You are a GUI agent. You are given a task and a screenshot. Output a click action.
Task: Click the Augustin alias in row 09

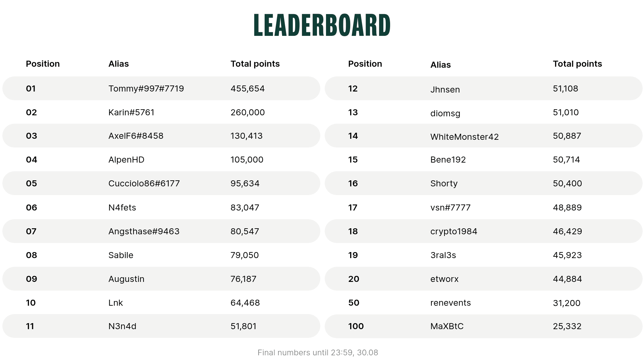(x=126, y=279)
